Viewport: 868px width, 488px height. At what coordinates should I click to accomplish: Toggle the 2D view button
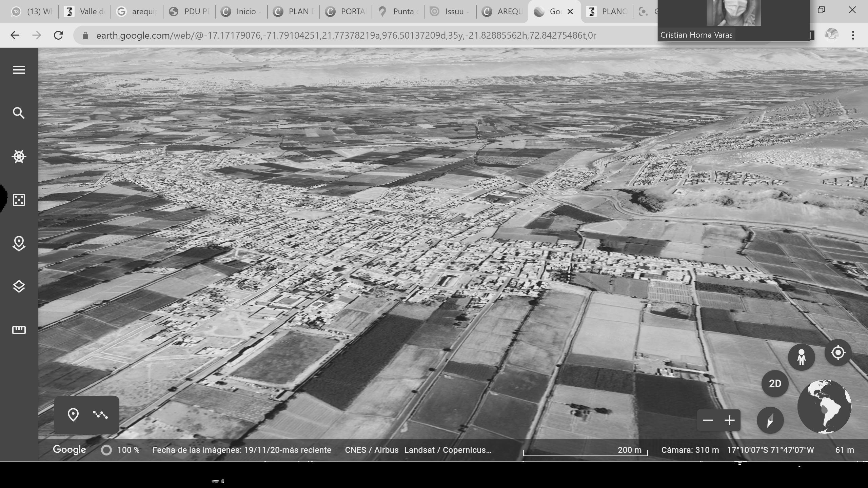[x=775, y=383]
